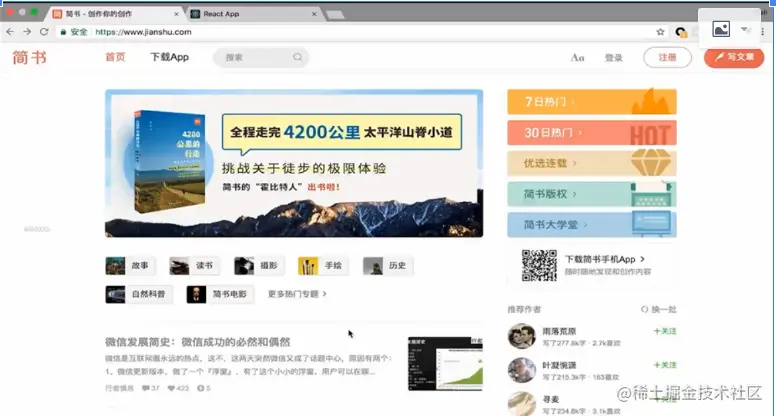Open the 7日热门 banner
776x416 pixels.
[x=592, y=102]
